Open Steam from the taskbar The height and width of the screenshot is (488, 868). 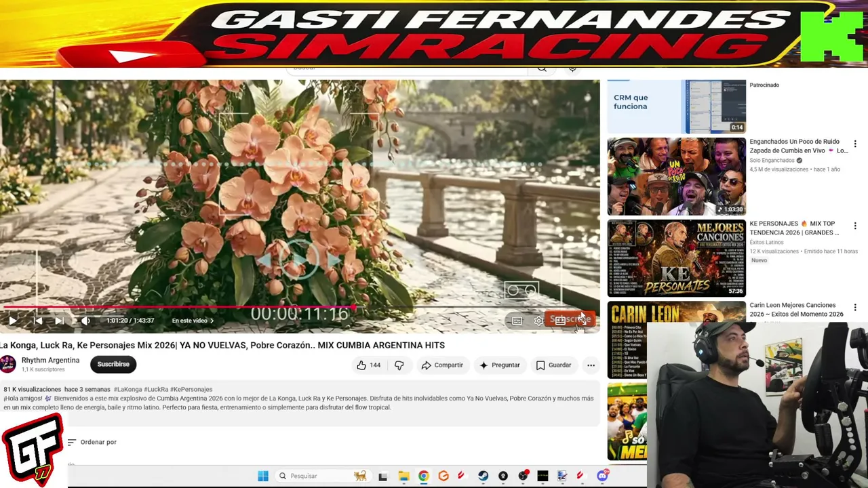(x=483, y=476)
